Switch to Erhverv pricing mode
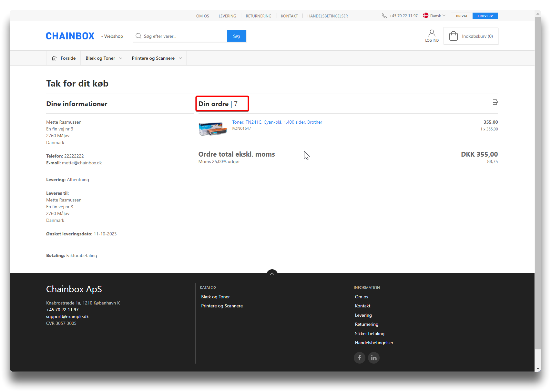Image resolution: width=551 pixels, height=392 pixels. tap(485, 16)
